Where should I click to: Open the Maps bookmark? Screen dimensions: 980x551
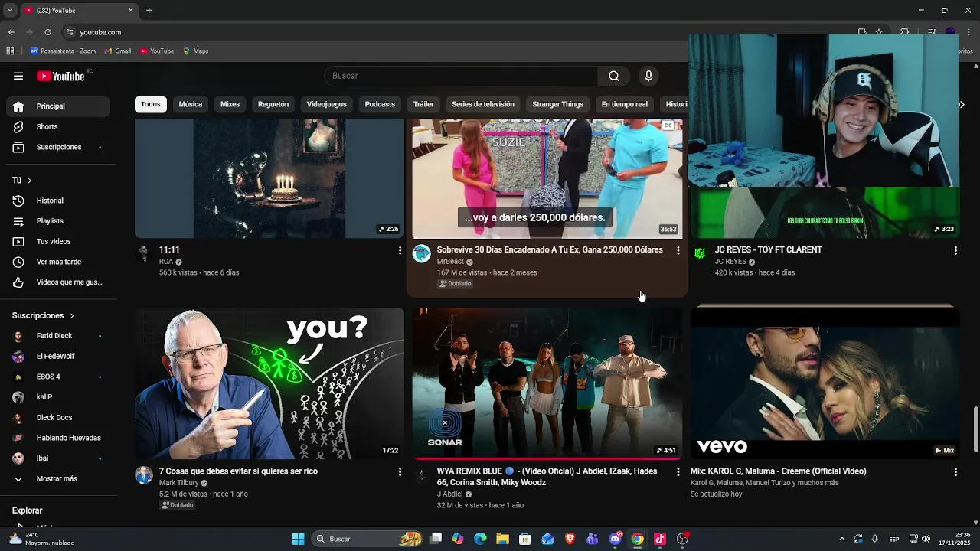[195, 51]
